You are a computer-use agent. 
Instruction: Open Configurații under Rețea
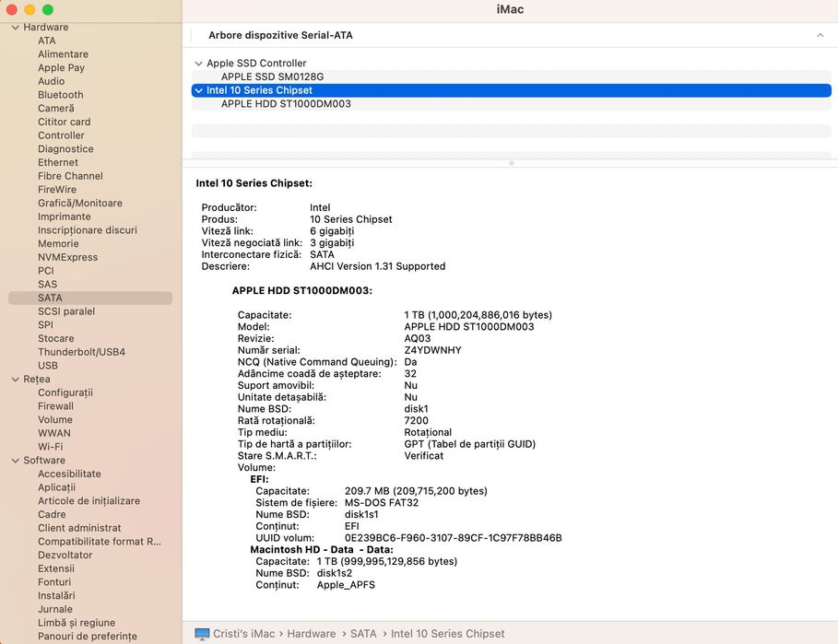(x=65, y=392)
